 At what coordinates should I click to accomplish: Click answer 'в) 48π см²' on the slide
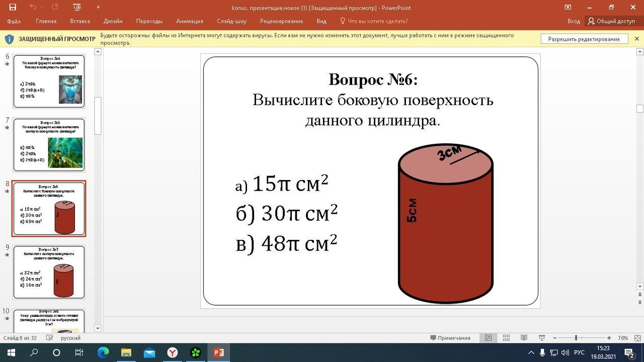point(286,243)
